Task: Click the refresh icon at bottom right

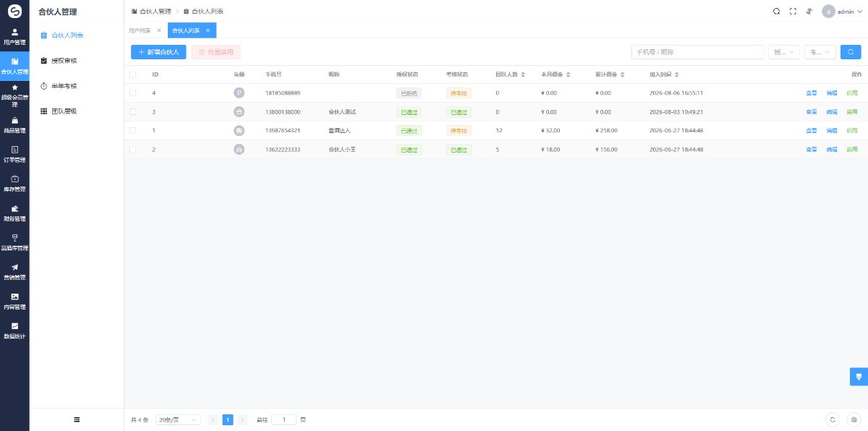Action: 833,419
